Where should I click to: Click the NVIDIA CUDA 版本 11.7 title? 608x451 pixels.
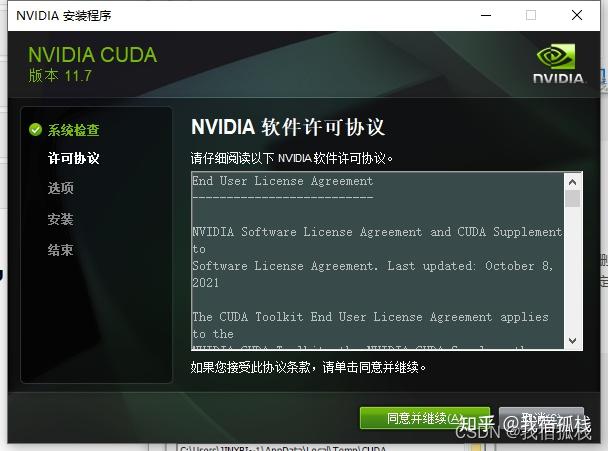click(x=92, y=64)
